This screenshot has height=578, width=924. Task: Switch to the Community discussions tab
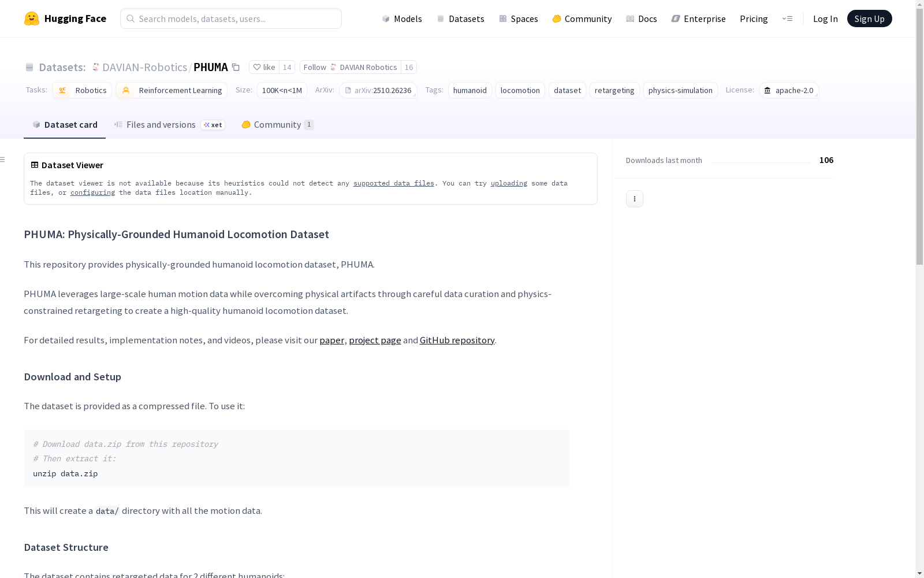(278, 125)
